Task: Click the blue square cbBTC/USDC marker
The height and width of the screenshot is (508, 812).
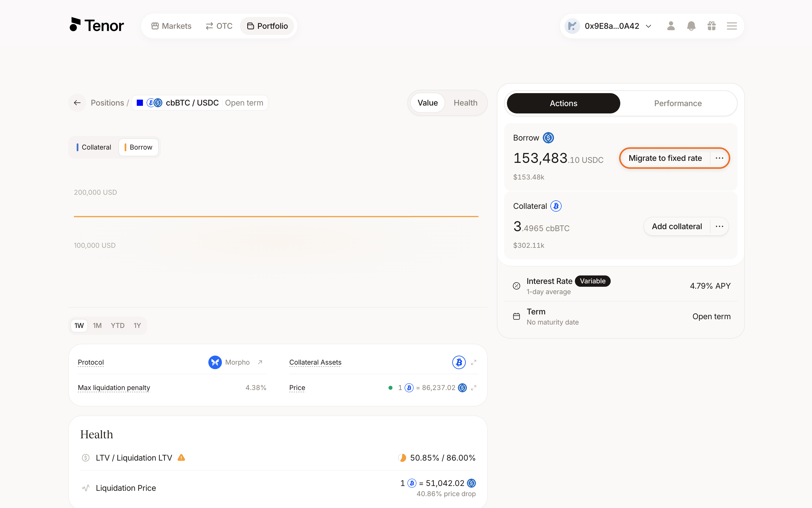Action: (x=140, y=103)
